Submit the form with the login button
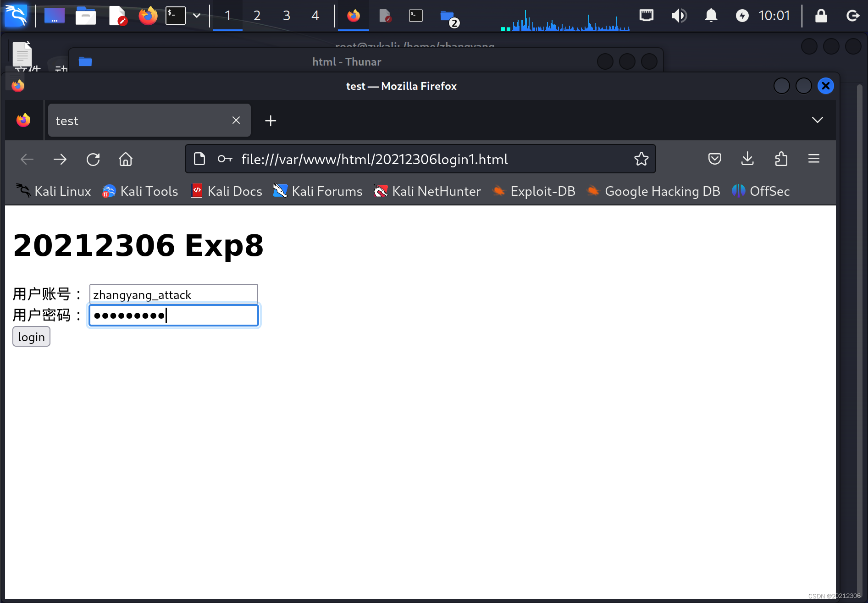The height and width of the screenshot is (603, 868). point(31,337)
